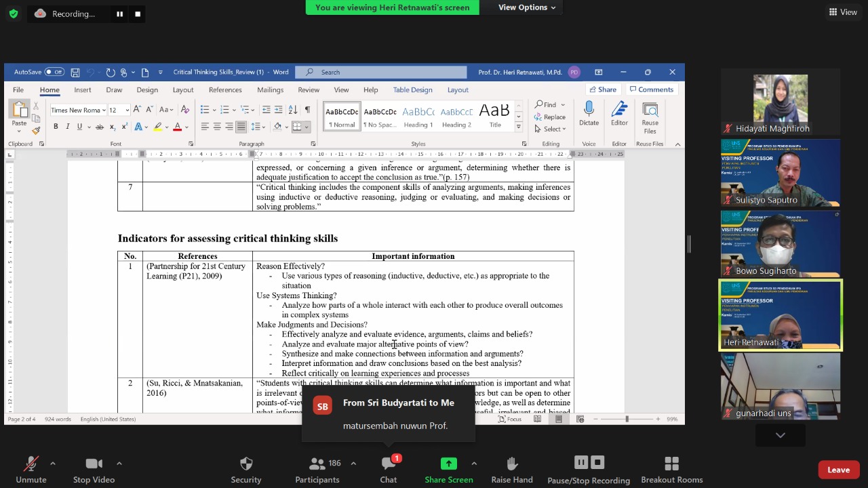This screenshot has height=488, width=868.
Task: Click the red Leave button
Action: pos(838,470)
